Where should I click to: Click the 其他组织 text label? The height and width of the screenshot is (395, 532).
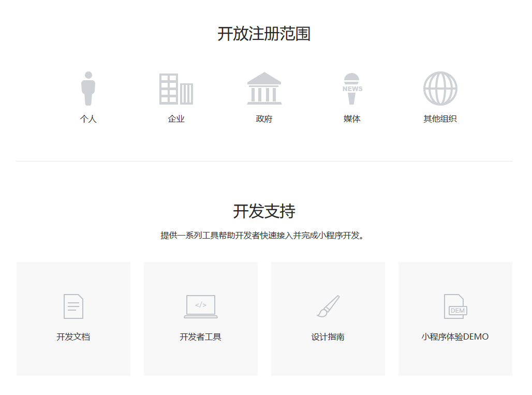point(440,119)
